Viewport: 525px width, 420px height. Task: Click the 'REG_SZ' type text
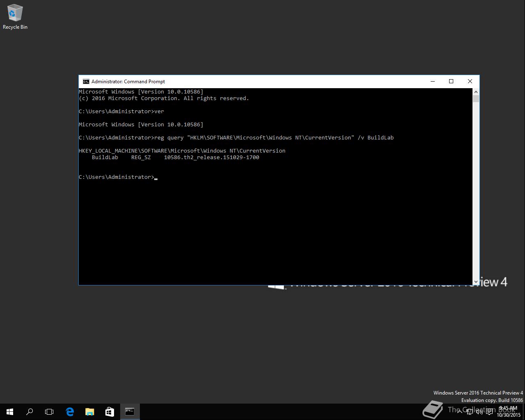141,157
